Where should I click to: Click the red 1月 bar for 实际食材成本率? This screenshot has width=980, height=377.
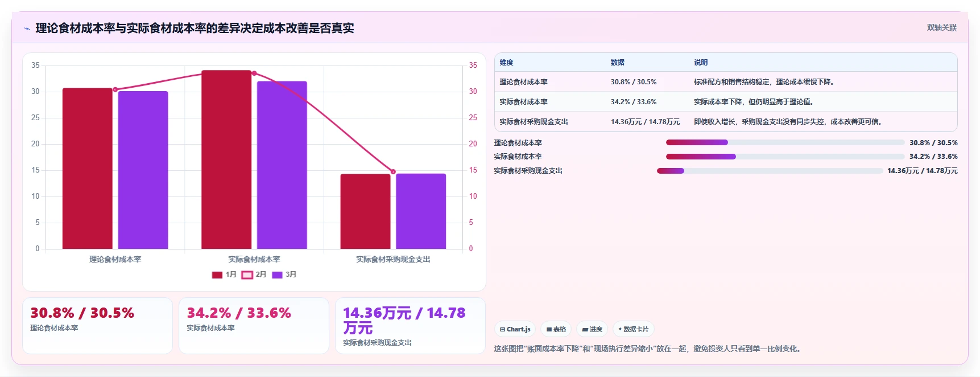pyautogui.click(x=226, y=159)
